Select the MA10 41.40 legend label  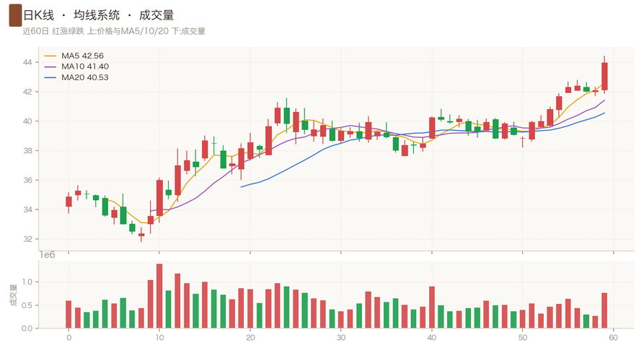pos(85,66)
